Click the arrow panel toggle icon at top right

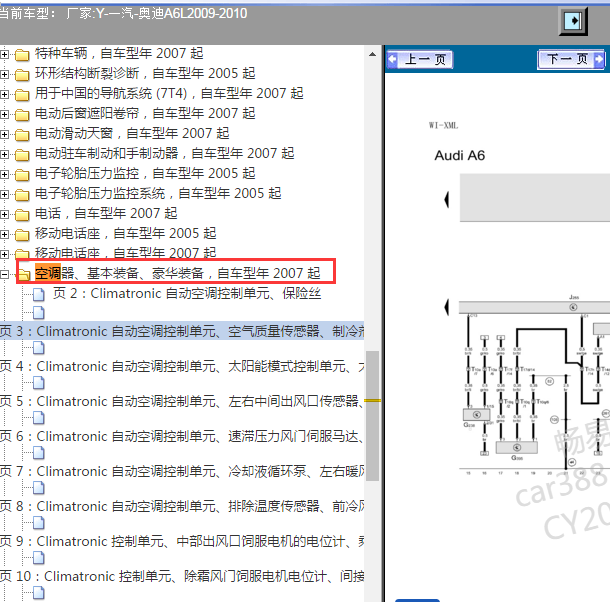tap(573, 21)
